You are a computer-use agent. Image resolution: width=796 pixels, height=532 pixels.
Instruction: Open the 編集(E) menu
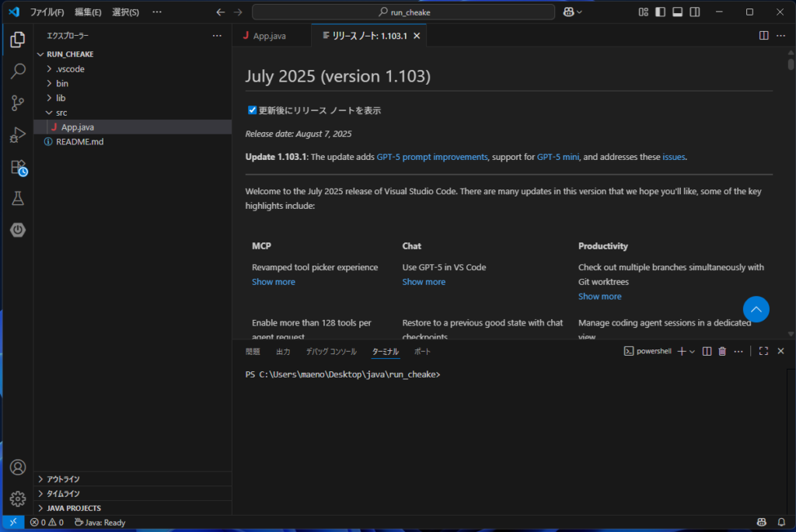point(88,12)
